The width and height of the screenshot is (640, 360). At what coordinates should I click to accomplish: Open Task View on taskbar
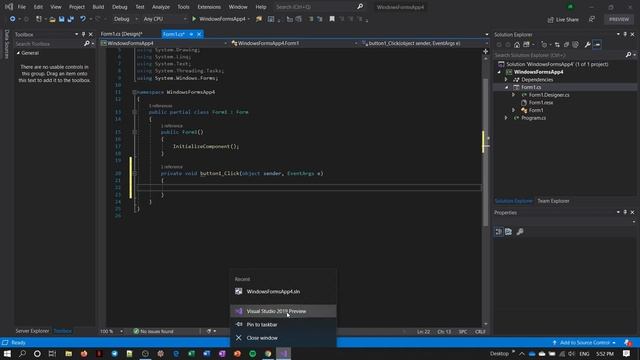[x=52, y=353]
